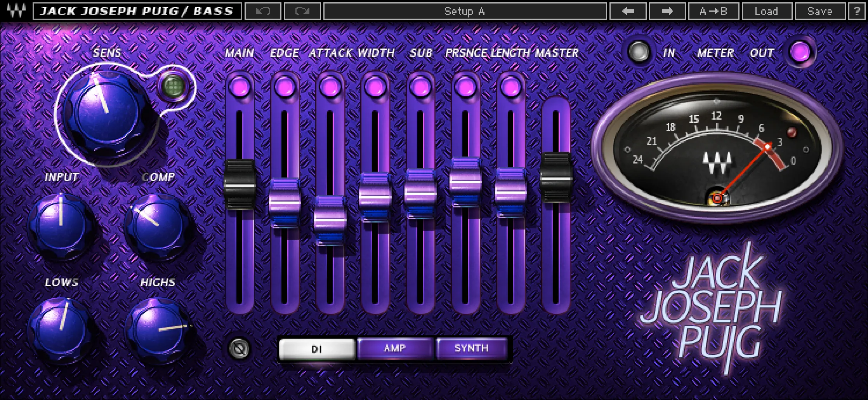Image resolution: width=868 pixels, height=400 pixels.
Task: Click the VU meter clip LED
Action: click(x=792, y=133)
